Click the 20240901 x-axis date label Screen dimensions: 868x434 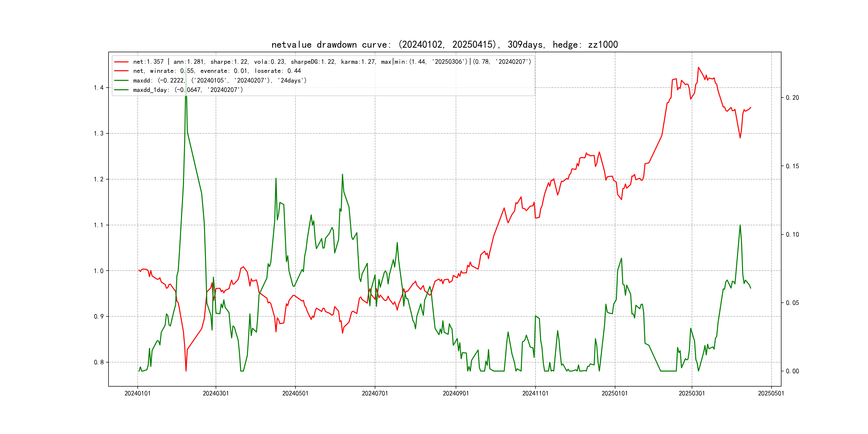pos(455,394)
